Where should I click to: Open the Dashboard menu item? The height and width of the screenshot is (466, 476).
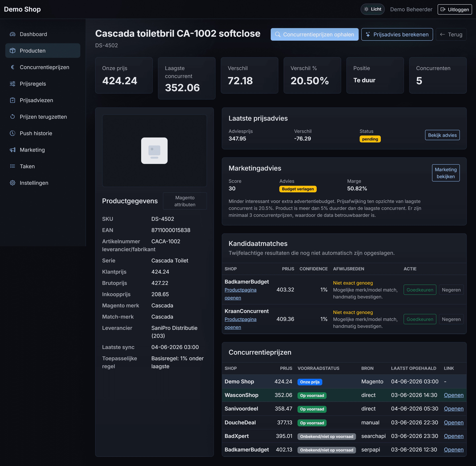(43, 34)
